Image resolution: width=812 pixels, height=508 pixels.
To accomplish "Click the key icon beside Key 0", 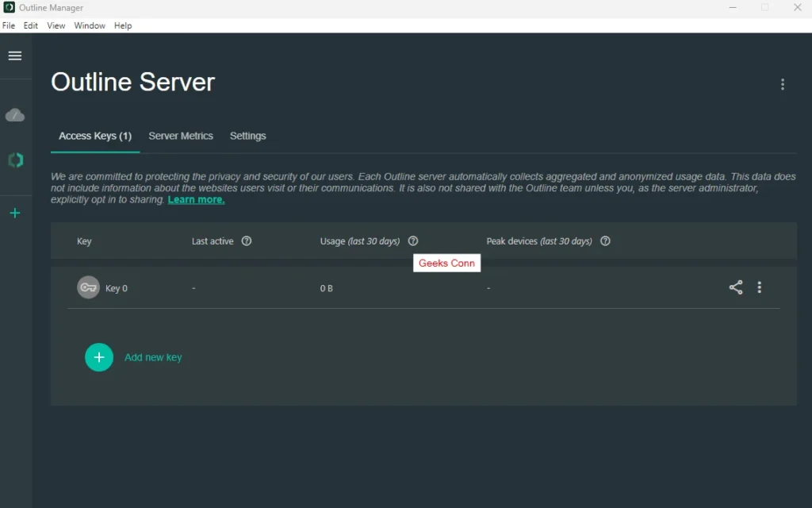I will 88,287.
